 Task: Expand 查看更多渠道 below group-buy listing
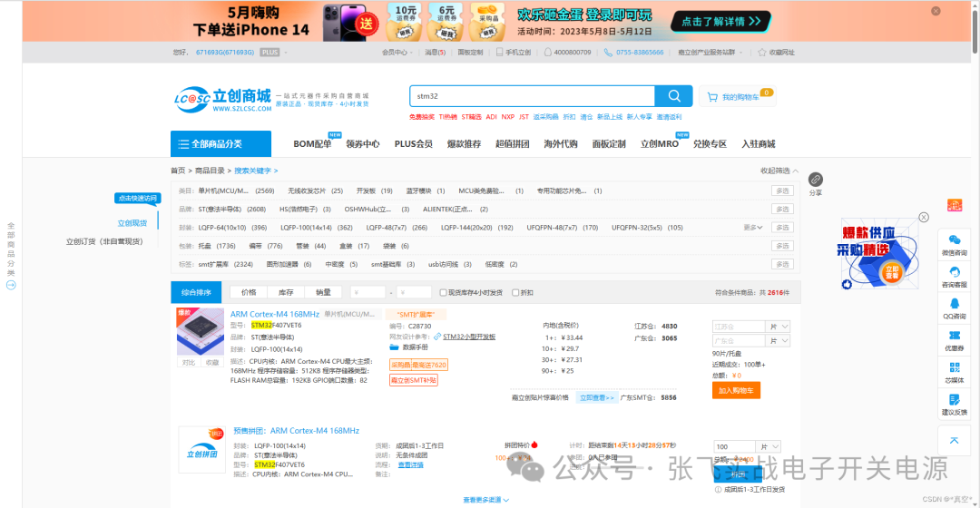click(x=485, y=500)
